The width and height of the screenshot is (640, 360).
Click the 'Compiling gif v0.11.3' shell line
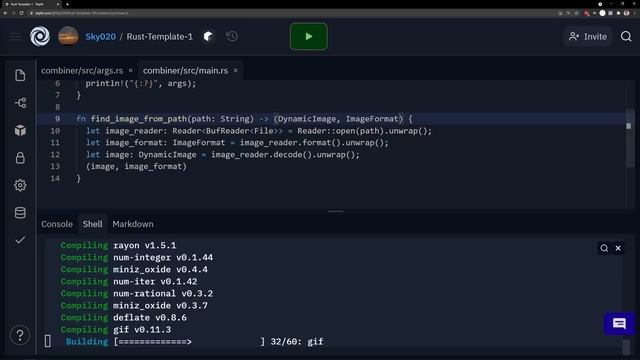coord(116,330)
